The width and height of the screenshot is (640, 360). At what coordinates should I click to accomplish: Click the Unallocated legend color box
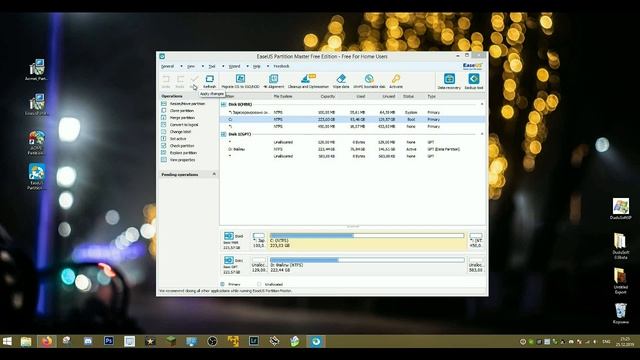(259, 284)
